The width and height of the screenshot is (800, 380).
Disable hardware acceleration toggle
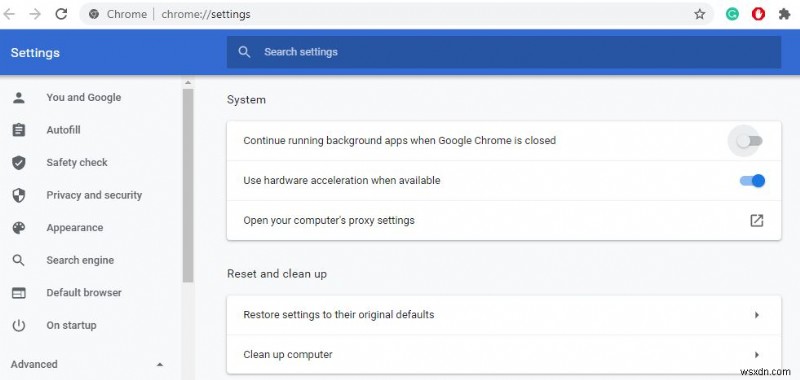tap(752, 181)
